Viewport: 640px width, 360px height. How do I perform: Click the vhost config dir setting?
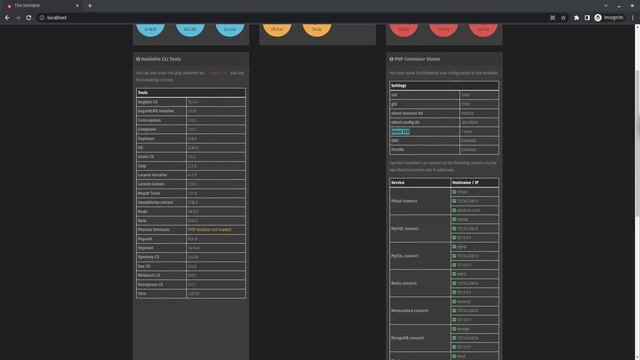(x=444, y=122)
